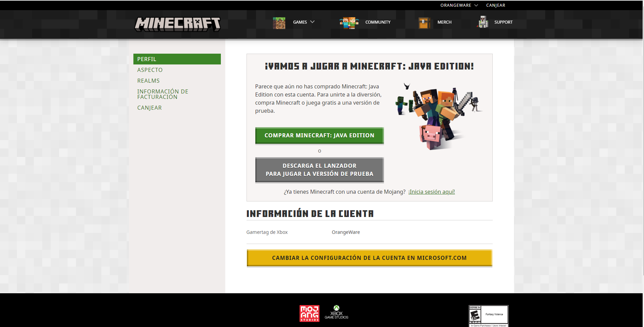Click the ESRB rating badge
Viewport: 644px width, 327px height.
(x=488, y=316)
